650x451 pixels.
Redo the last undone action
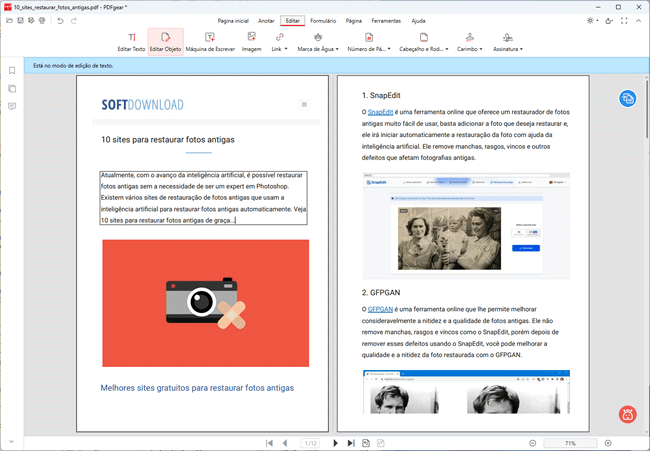point(74,21)
